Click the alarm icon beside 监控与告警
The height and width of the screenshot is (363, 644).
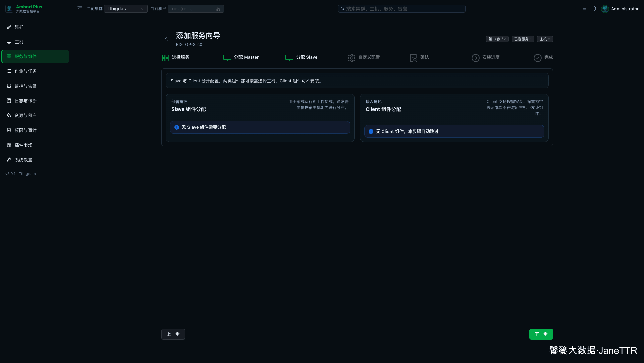pos(9,86)
